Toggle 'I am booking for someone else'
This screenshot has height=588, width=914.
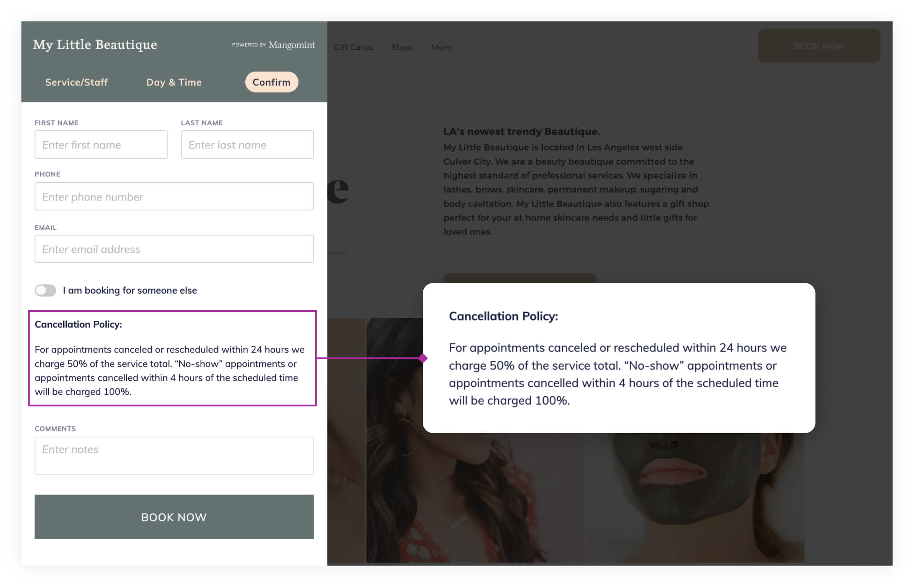tap(45, 290)
